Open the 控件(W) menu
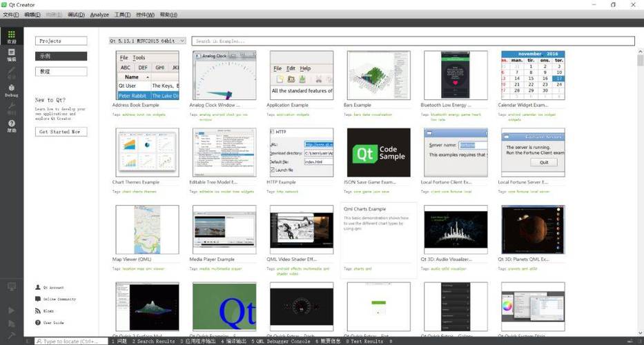This screenshot has height=345, width=644. point(146,14)
